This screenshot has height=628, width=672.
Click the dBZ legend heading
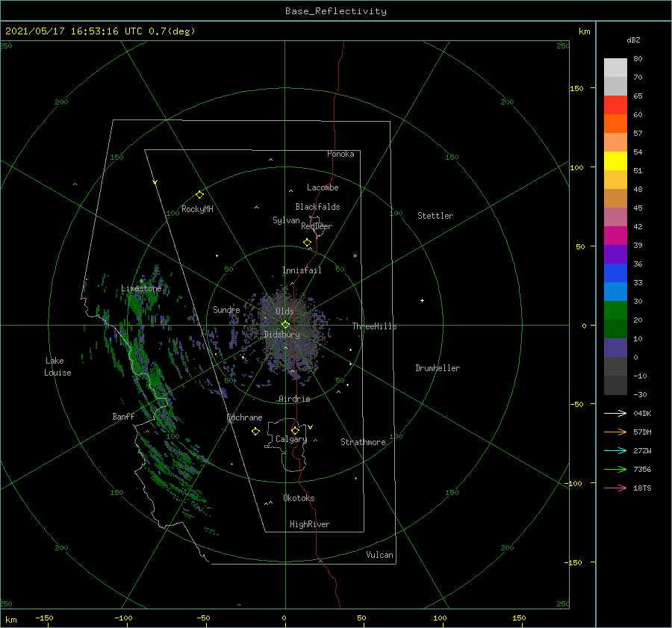[x=633, y=40]
